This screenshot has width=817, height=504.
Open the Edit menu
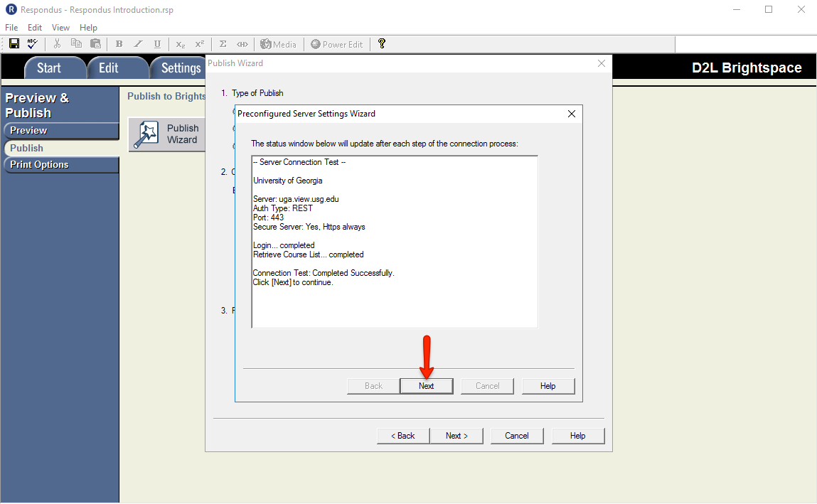click(35, 28)
